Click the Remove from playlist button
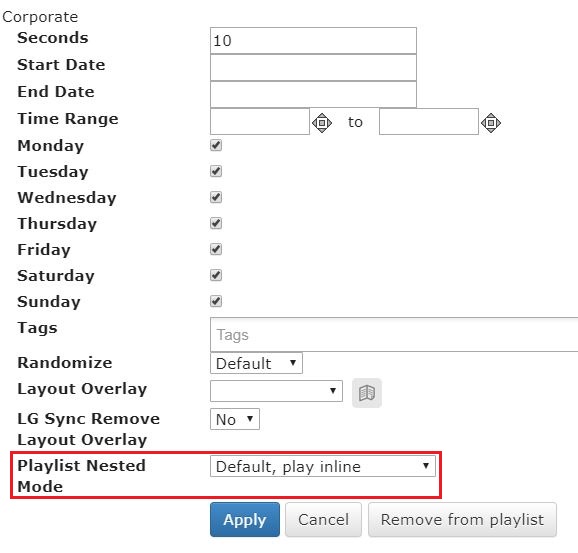Viewport: 578px width, 553px height. pyautogui.click(x=462, y=519)
